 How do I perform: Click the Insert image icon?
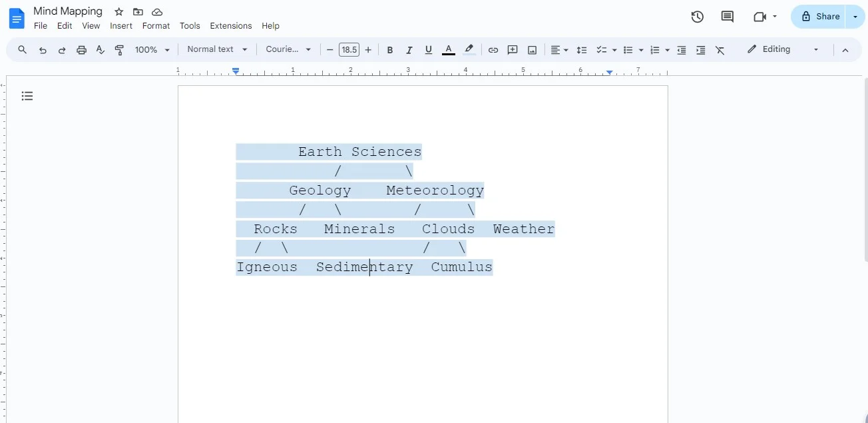tap(532, 50)
